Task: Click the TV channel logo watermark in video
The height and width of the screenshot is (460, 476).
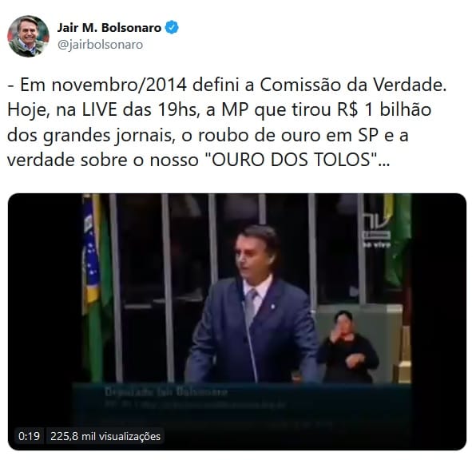Action: [x=376, y=230]
